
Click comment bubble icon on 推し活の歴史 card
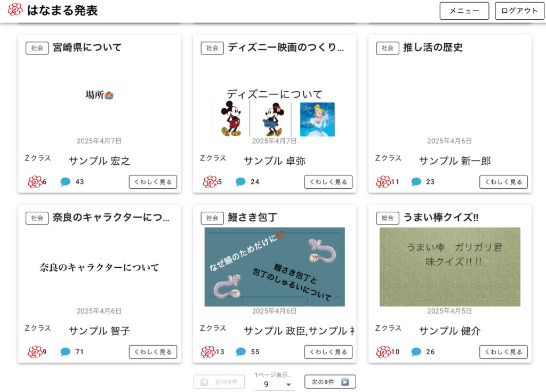416,181
